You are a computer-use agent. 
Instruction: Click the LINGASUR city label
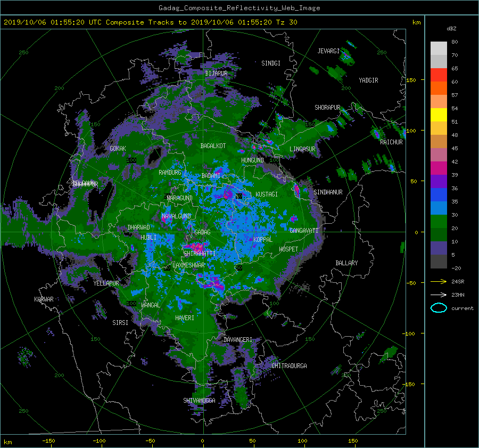coord(302,149)
